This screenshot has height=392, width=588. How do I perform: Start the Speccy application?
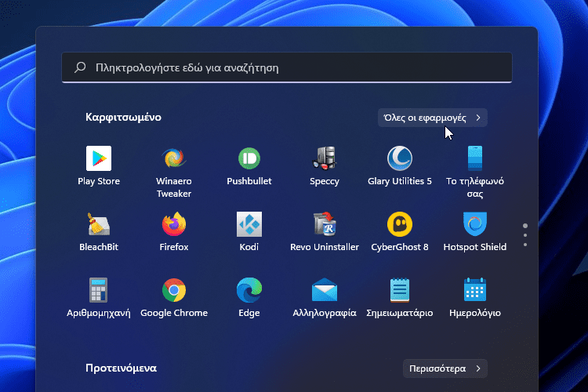[x=325, y=159]
